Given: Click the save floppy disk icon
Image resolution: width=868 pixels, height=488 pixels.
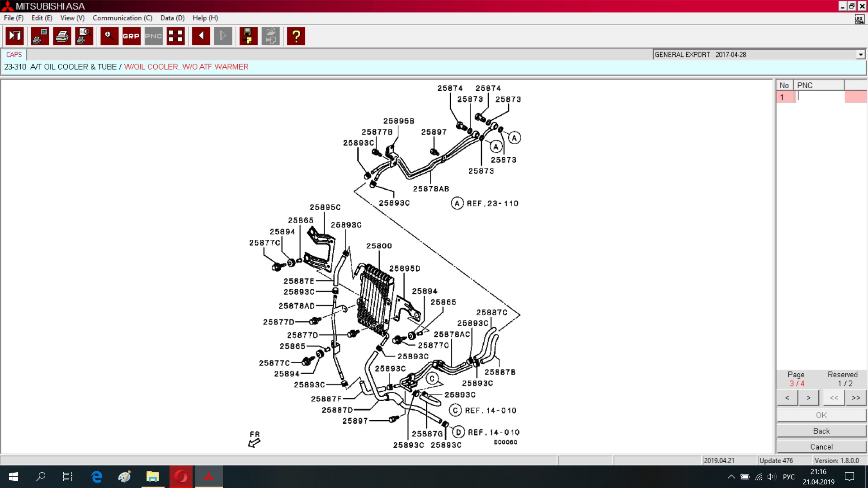Looking at the screenshot, I should (x=248, y=36).
